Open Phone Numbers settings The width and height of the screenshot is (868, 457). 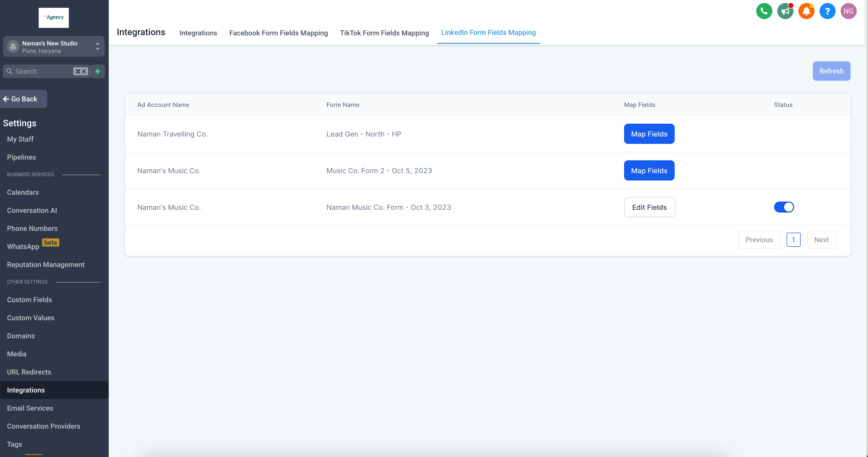point(32,228)
